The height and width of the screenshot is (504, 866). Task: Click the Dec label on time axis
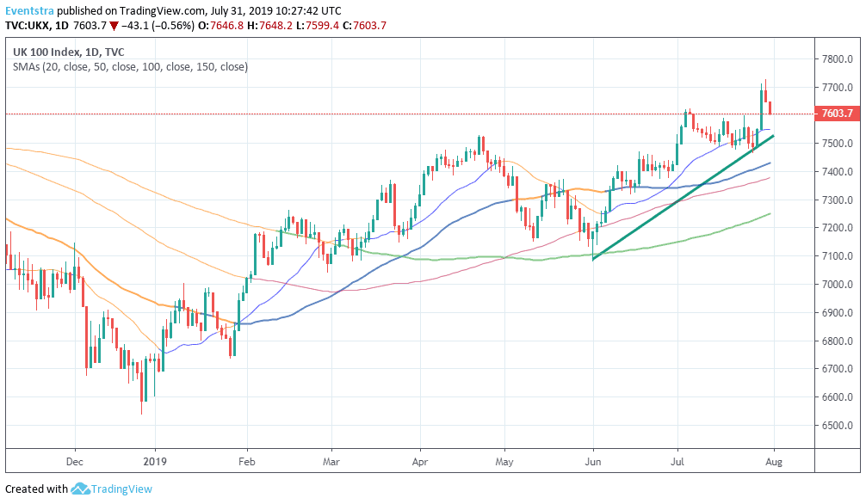75,462
